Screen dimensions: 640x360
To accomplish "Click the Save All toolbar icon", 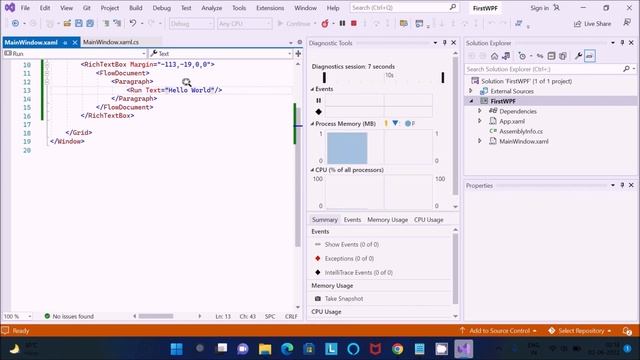I will (90, 24).
